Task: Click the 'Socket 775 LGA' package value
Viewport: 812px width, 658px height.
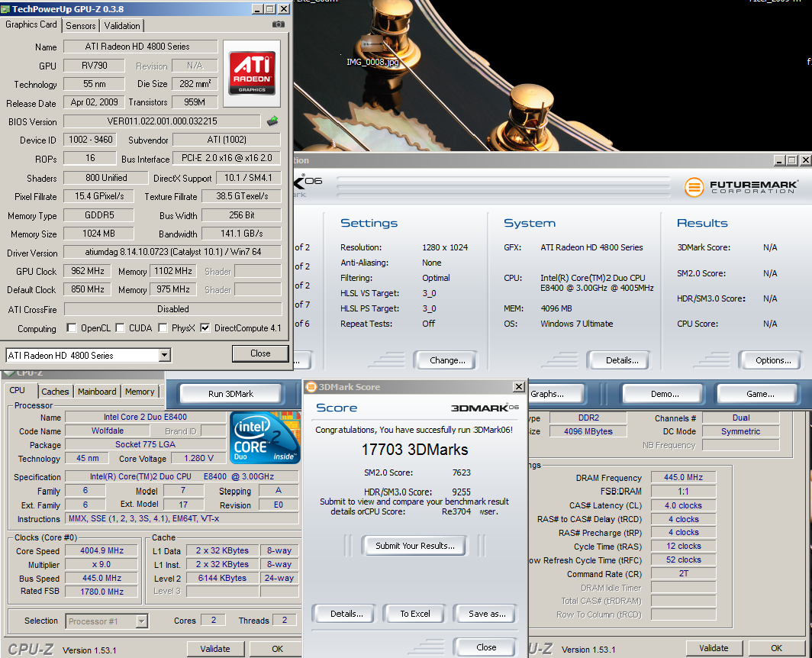Action: (145, 444)
